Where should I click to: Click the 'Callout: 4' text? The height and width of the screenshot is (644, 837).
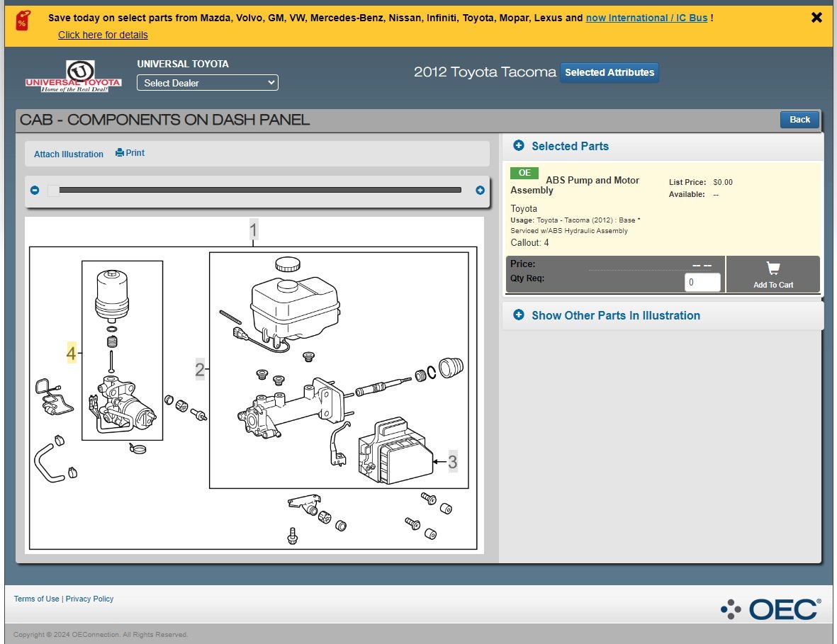tap(529, 243)
